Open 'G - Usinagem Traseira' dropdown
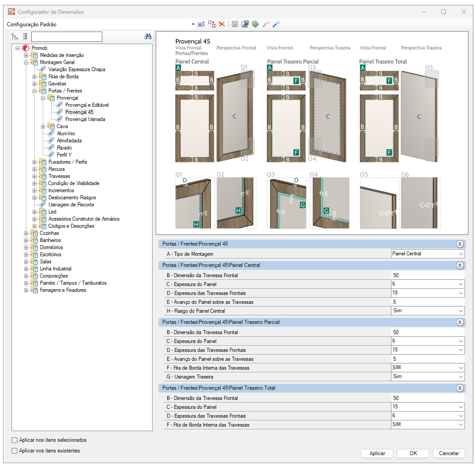Screen dimensions: 476x468 [x=460, y=377]
